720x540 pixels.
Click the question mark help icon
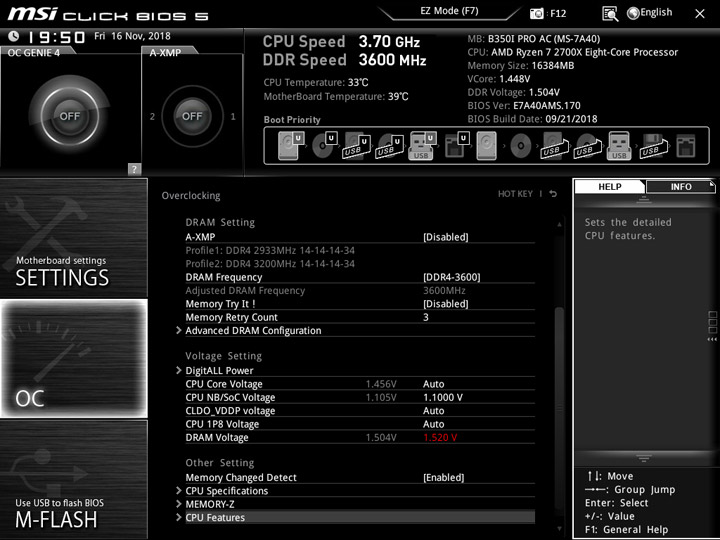(x=134, y=169)
